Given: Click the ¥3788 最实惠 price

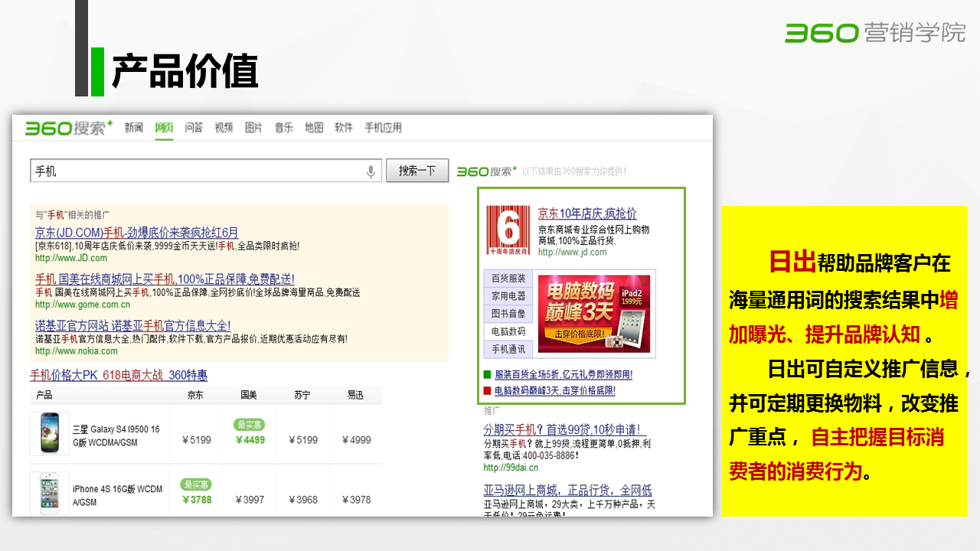Looking at the screenshot, I should 197,500.
